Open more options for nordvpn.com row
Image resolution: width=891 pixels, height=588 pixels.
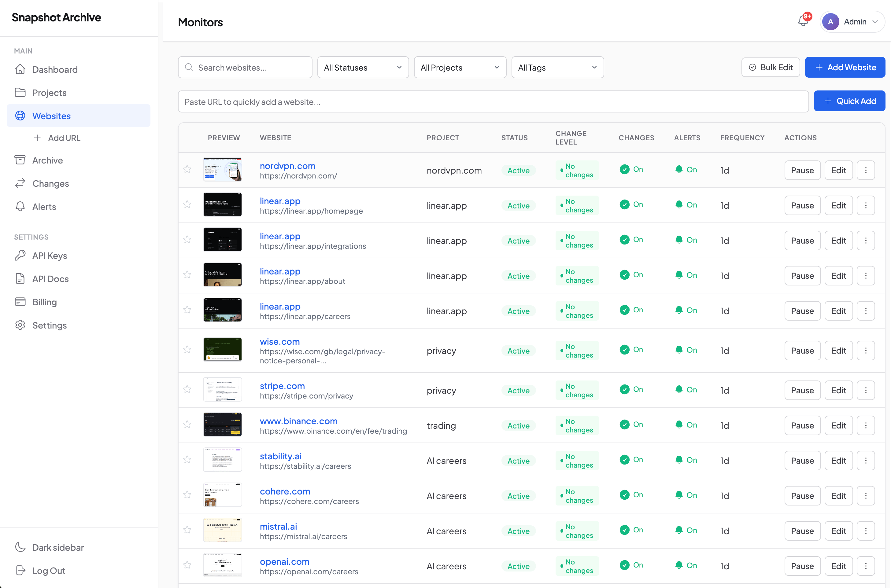[866, 170]
